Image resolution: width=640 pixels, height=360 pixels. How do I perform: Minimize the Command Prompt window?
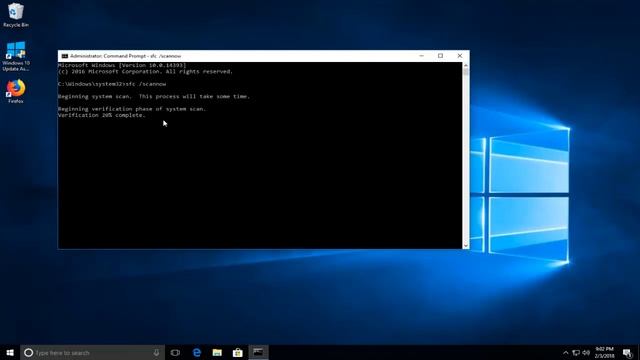(x=422, y=56)
